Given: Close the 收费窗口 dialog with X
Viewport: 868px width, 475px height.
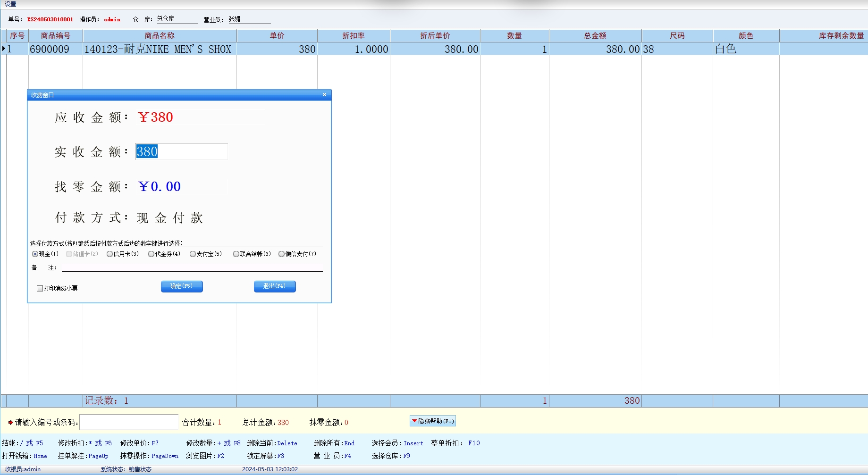Looking at the screenshot, I should coord(324,95).
